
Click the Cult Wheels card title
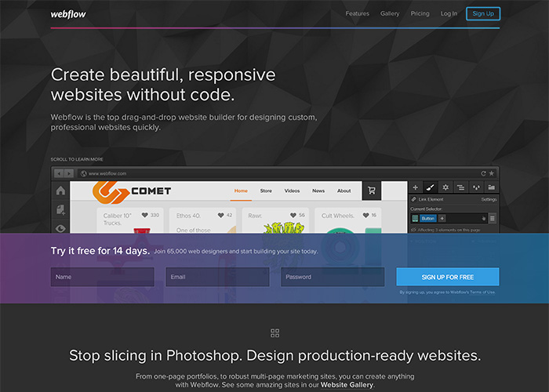point(338,216)
